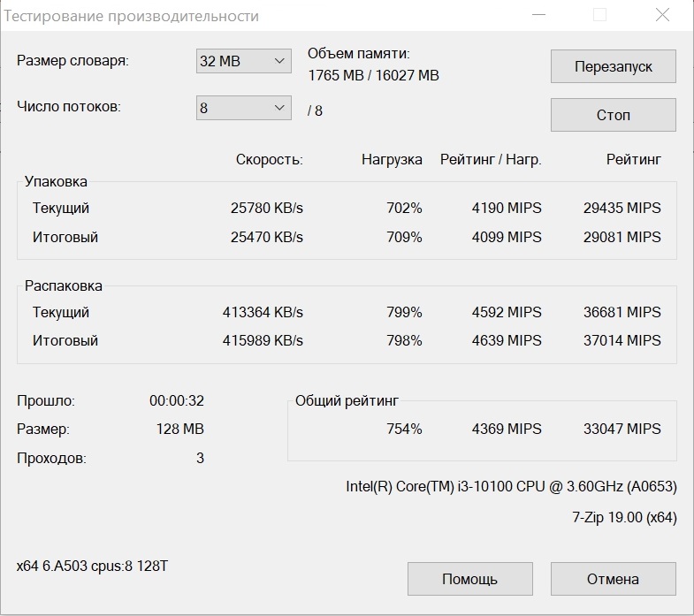Click the Размер словаря label

[72, 61]
